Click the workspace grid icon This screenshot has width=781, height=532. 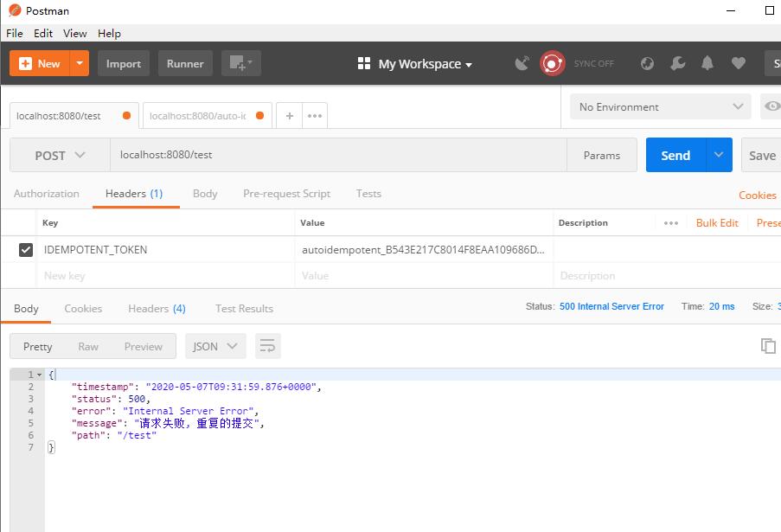(364, 63)
